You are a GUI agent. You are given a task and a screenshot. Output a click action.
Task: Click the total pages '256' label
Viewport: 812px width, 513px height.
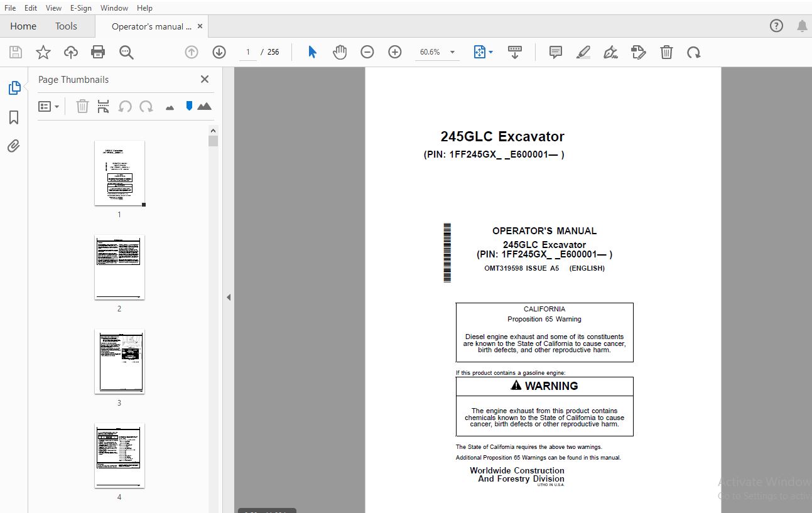coord(273,52)
